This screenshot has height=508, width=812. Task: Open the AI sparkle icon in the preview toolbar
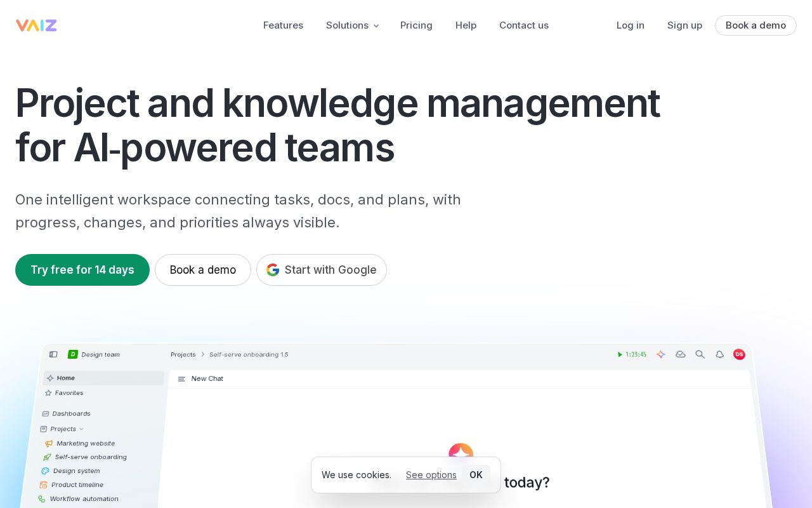(660, 354)
